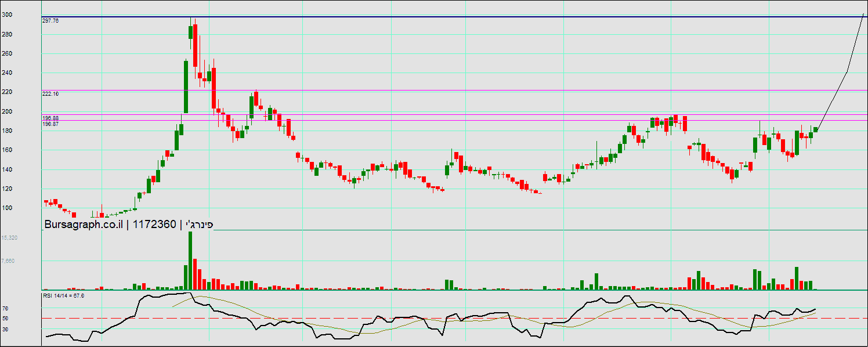
Task: Click the stock code 1172360 in title
Action: click(154, 225)
